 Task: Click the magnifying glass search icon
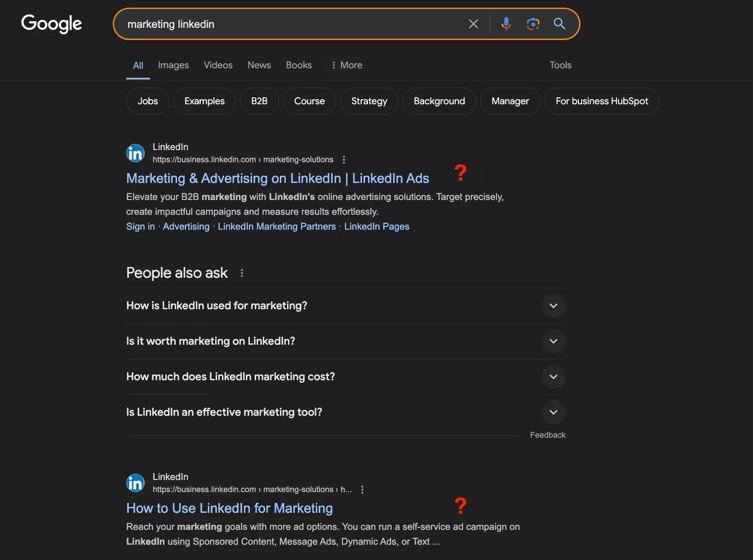(x=559, y=24)
